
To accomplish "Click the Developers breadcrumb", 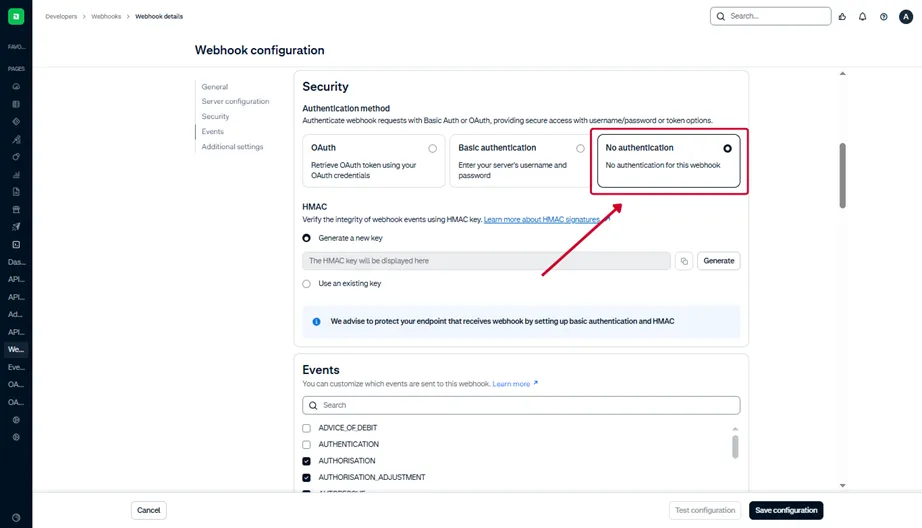I will pos(61,16).
